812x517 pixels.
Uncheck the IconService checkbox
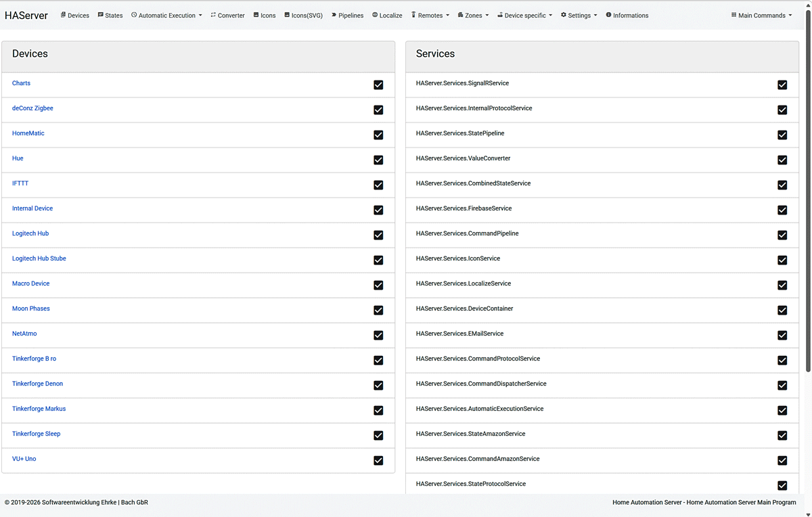click(782, 260)
